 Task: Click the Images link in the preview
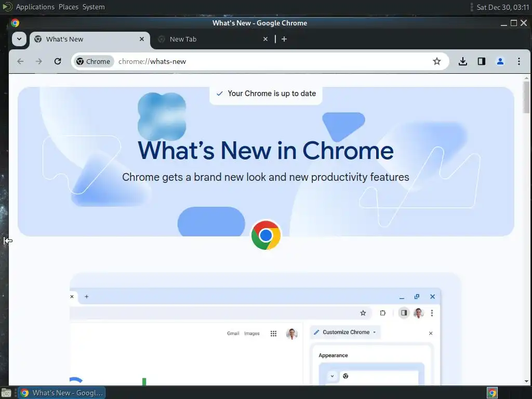click(252, 334)
